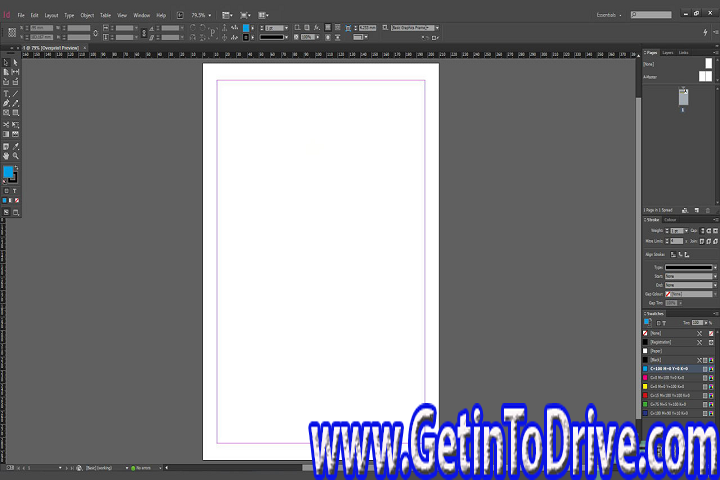Select the [Paper] swatch
Viewport: 720px width, 480px height.
pos(679,351)
